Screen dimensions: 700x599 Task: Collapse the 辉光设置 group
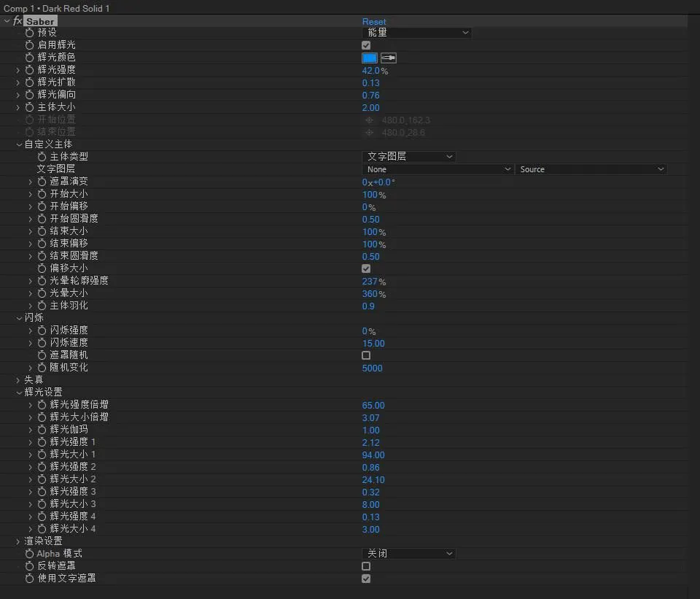(x=18, y=393)
